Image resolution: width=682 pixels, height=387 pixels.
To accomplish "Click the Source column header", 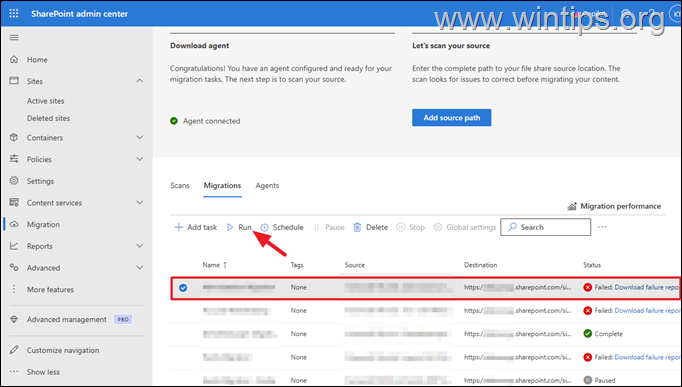I will [355, 265].
